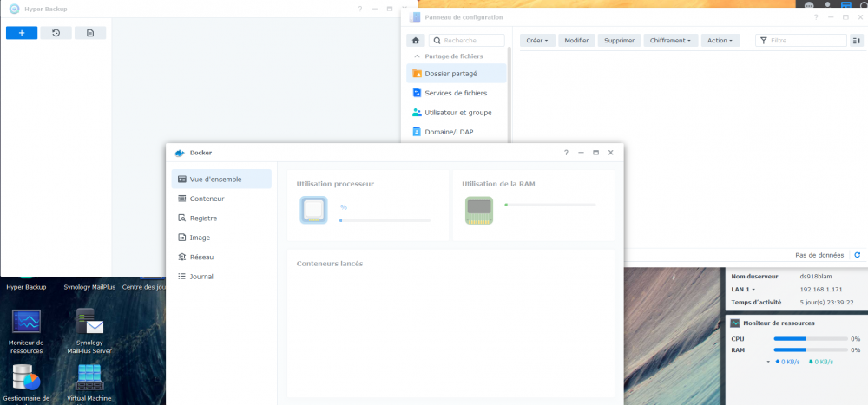Screen dimensions: 868x405
Task: Click the notifications bubble icon in DSM taskbar
Action: tap(809, 4)
